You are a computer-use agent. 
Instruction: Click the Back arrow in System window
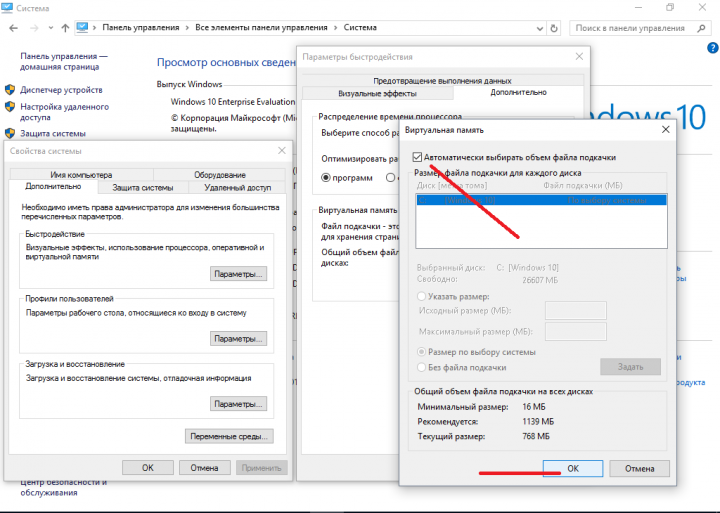pyautogui.click(x=13, y=28)
